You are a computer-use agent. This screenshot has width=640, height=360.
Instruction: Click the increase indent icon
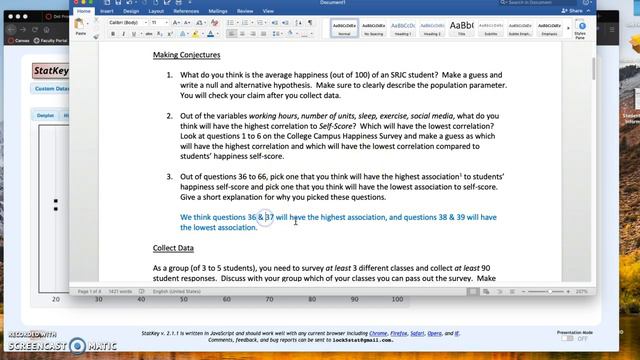coord(285,23)
